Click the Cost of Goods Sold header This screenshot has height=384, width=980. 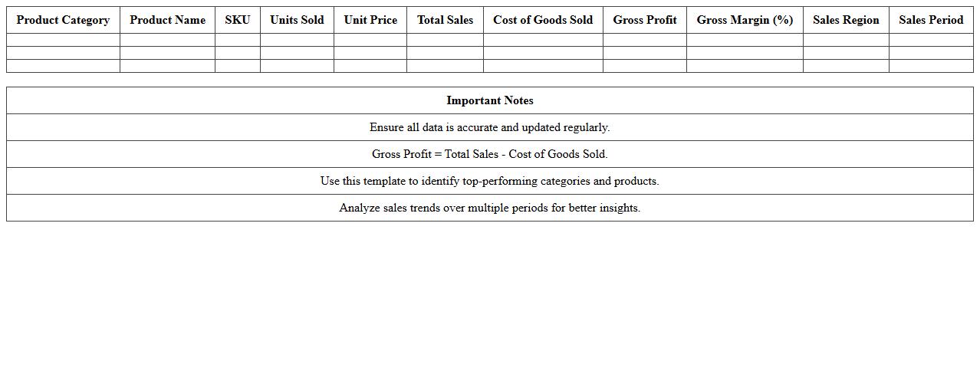(x=543, y=20)
